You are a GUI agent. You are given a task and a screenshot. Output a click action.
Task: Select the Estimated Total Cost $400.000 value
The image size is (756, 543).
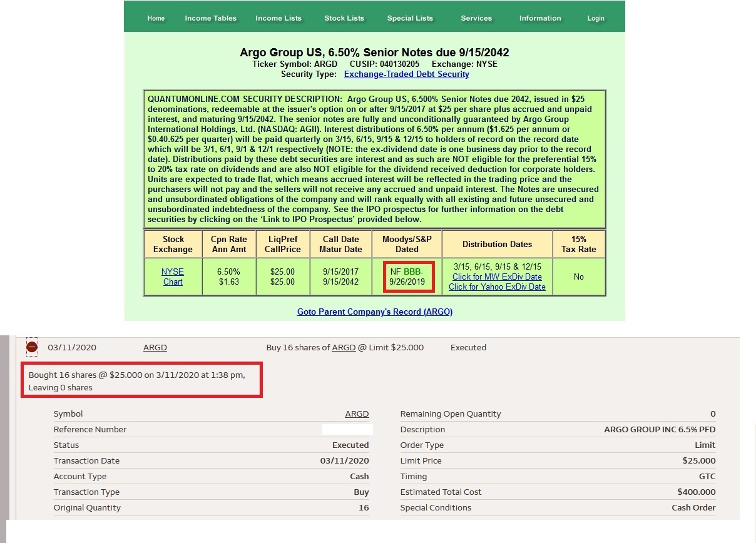(x=697, y=492)
